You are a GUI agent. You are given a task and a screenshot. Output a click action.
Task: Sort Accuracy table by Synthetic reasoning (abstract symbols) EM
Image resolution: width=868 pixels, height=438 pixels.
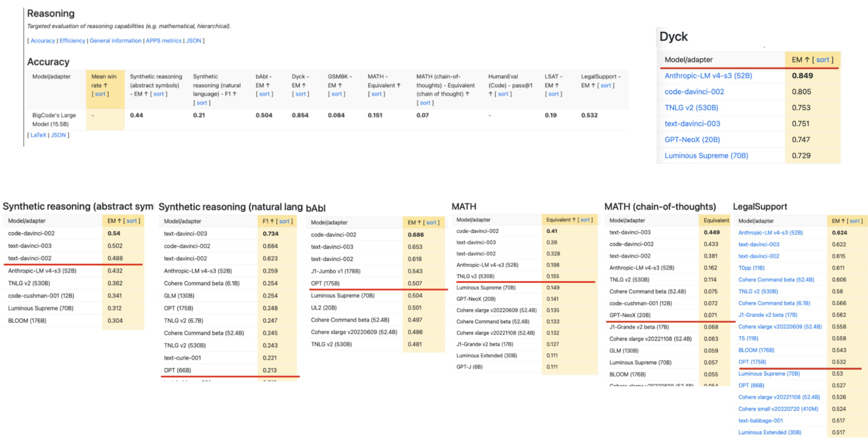[x=158, y=94]
